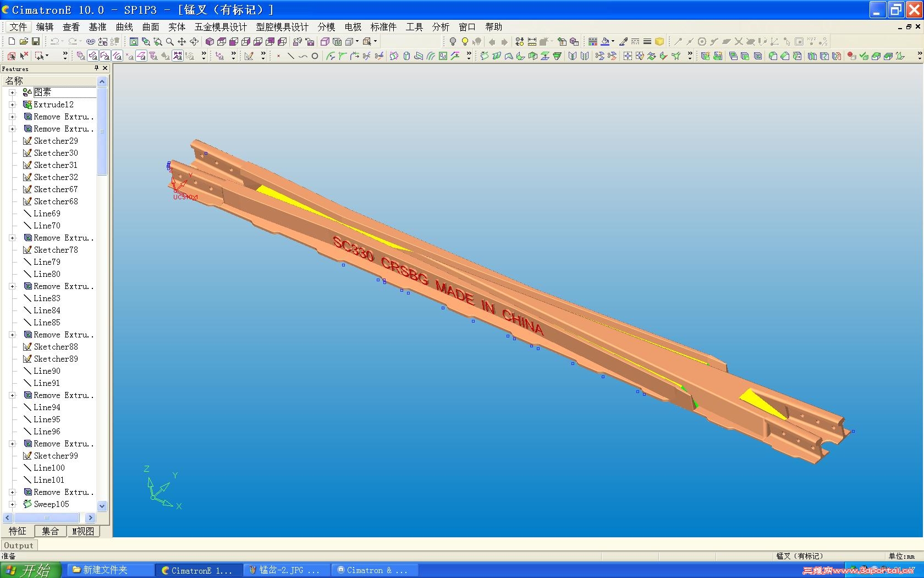
Task: Switch to the 集合 tab
Action: coord(50,531)
